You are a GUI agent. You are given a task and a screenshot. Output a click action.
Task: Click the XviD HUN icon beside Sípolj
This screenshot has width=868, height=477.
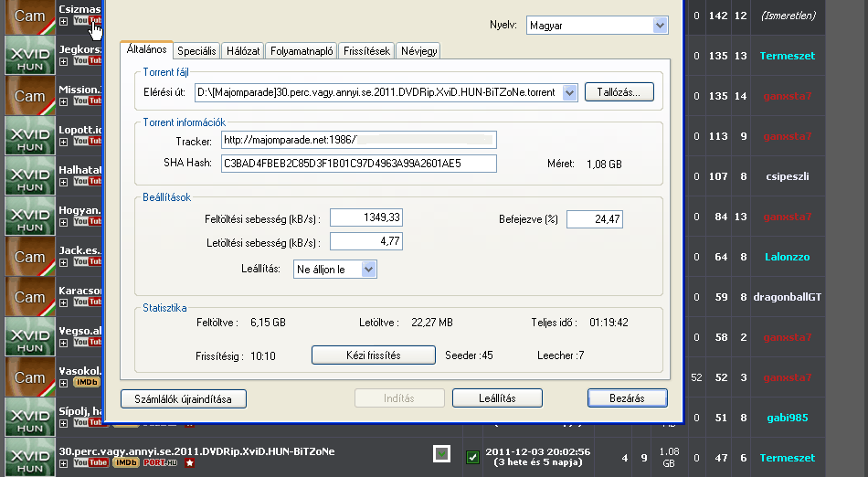click(30, 418)
